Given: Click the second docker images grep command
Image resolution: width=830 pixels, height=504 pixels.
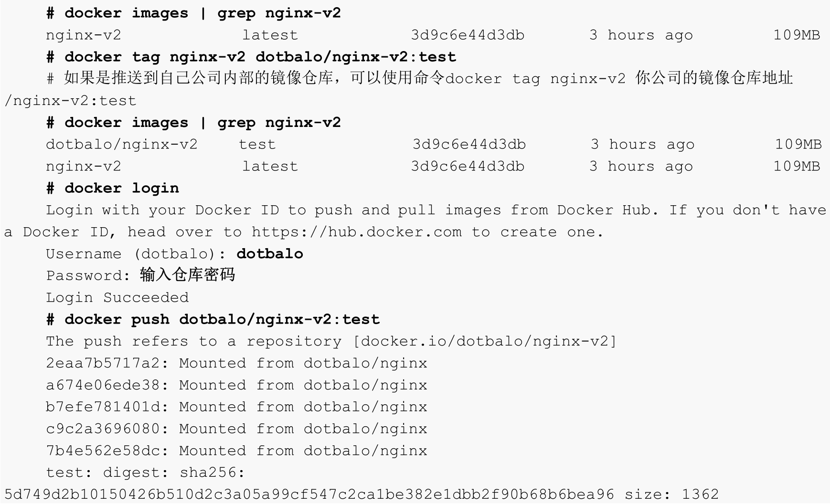Looking at the screenshot, I should tap(193, 123).
